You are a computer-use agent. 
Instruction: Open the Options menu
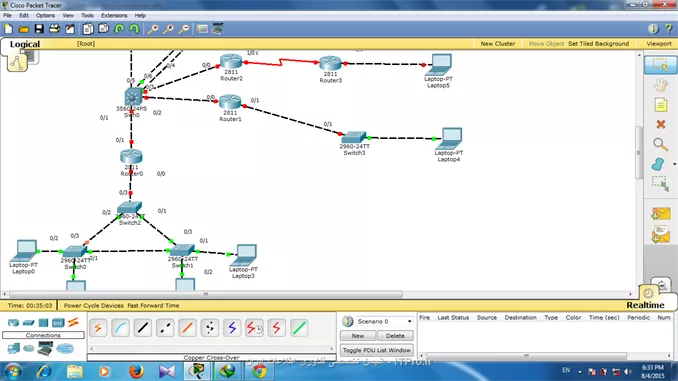tap(45, 15)
